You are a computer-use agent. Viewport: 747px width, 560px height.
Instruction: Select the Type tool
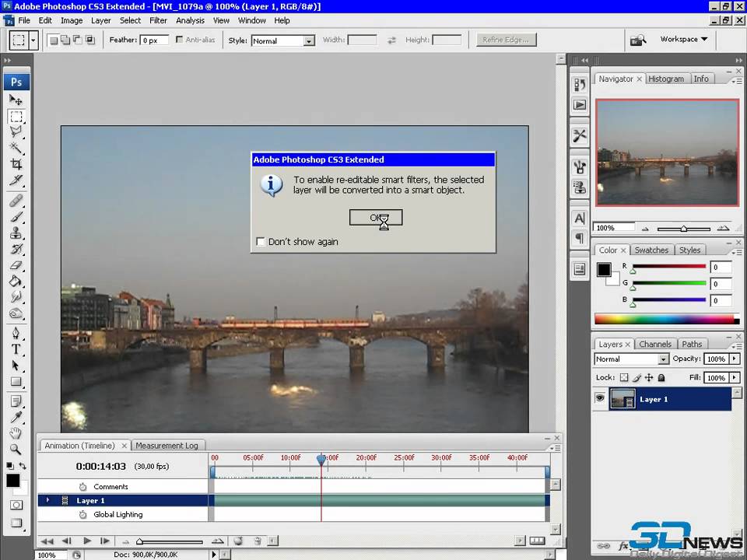coord(16,349)
